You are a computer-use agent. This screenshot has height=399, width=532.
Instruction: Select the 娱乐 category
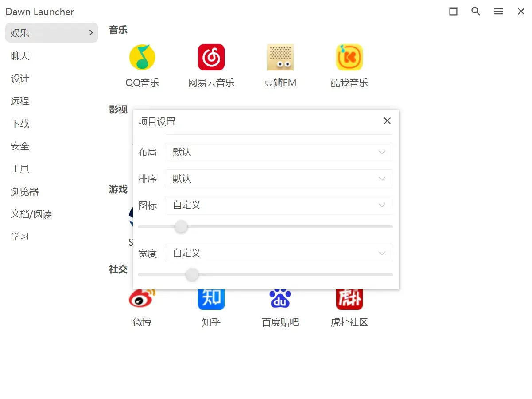tap(52, 33)
